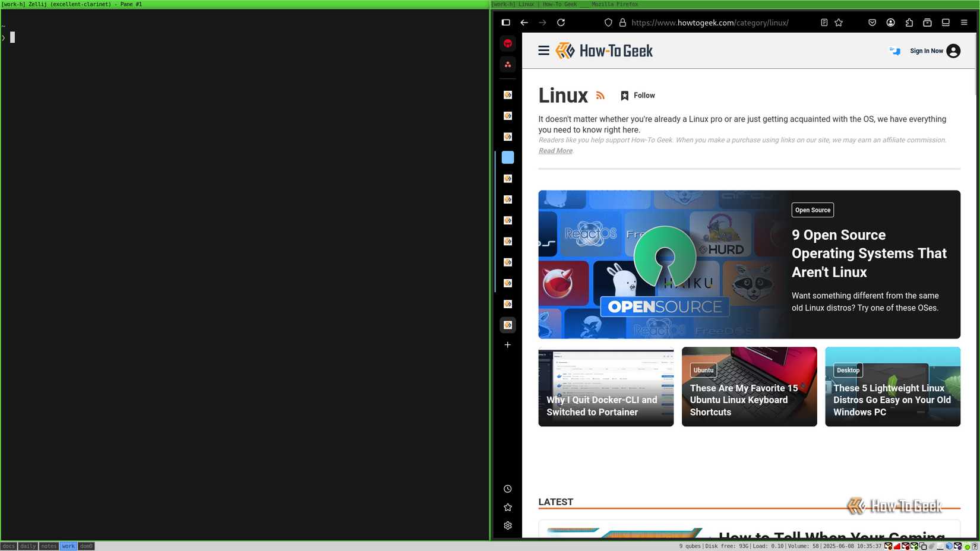Click the Sign In Now button

click(x=927, y=51)
